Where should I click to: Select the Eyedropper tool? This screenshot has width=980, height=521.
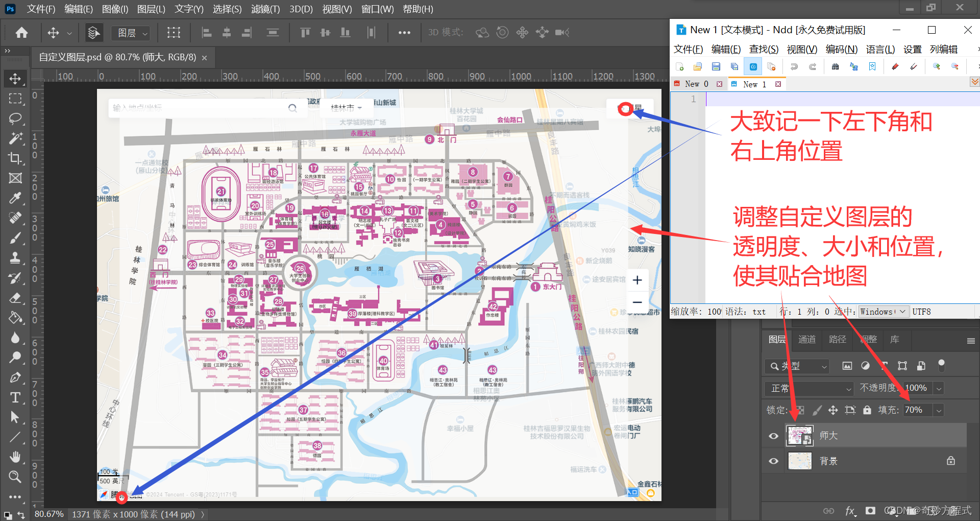tap(15, 198)
